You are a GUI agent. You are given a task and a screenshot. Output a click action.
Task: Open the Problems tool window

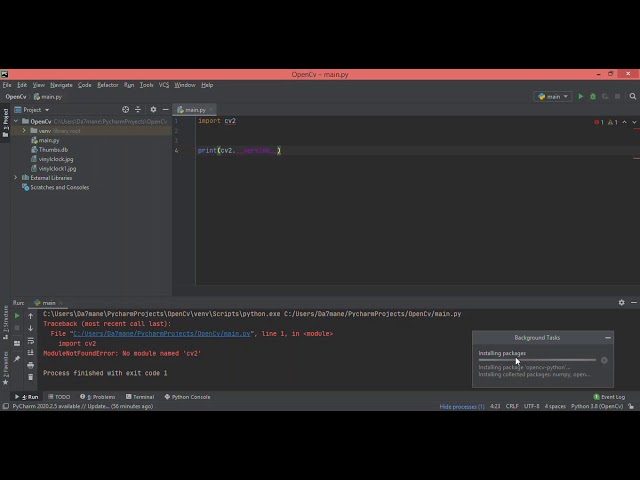(98, 397)
